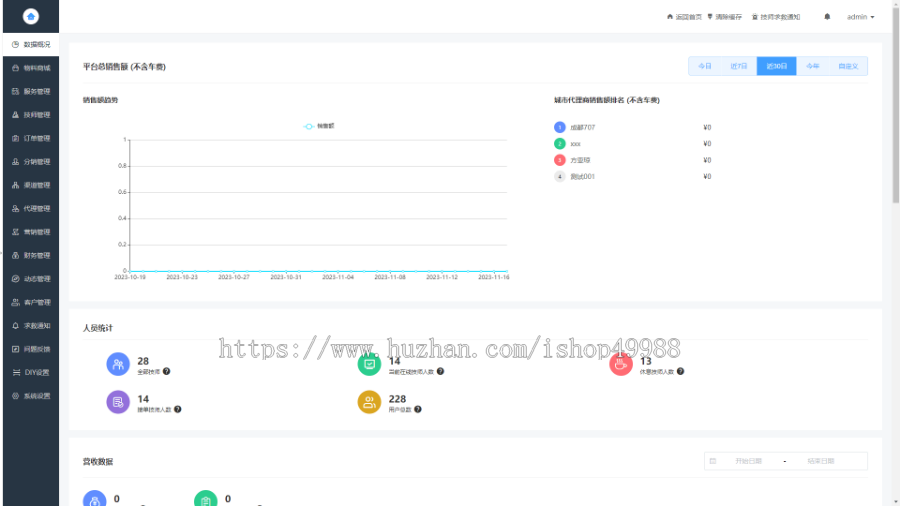Select 营销管理 in the sidebar

(31, 232)
